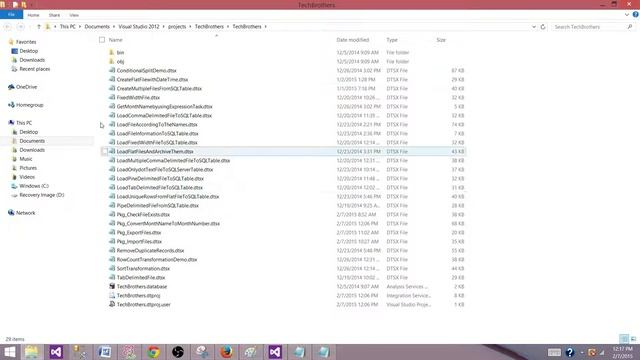This screenshot has height=360, width=640.
Task: Open Google Chrome from the taskbar
Action: [153, 352]
